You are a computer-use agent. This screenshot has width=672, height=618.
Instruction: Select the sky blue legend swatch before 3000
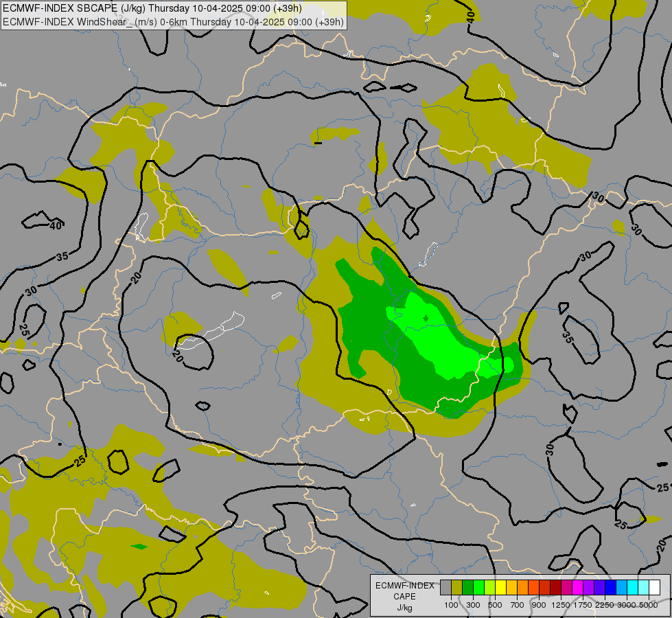[x=621, y=588]
